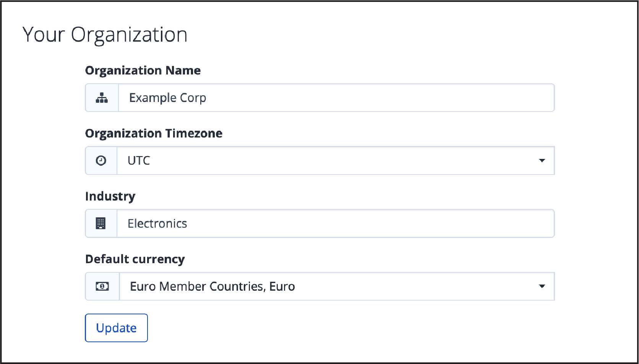The width and height of the screenshot is (639, 364).
Task: Click the building icon beside Industry
Action: 101,223
